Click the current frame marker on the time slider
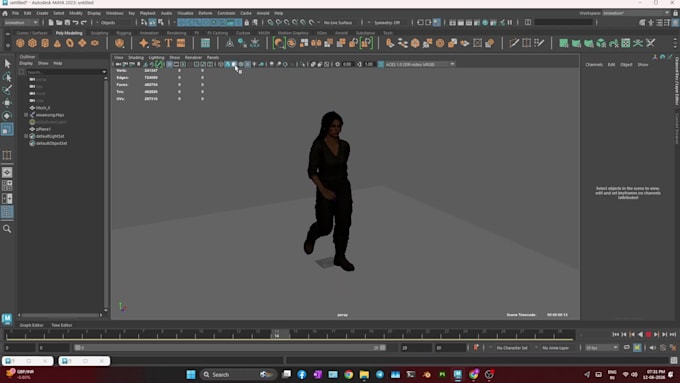The height and width of the screenshot is (383, 680). (277, 334)
